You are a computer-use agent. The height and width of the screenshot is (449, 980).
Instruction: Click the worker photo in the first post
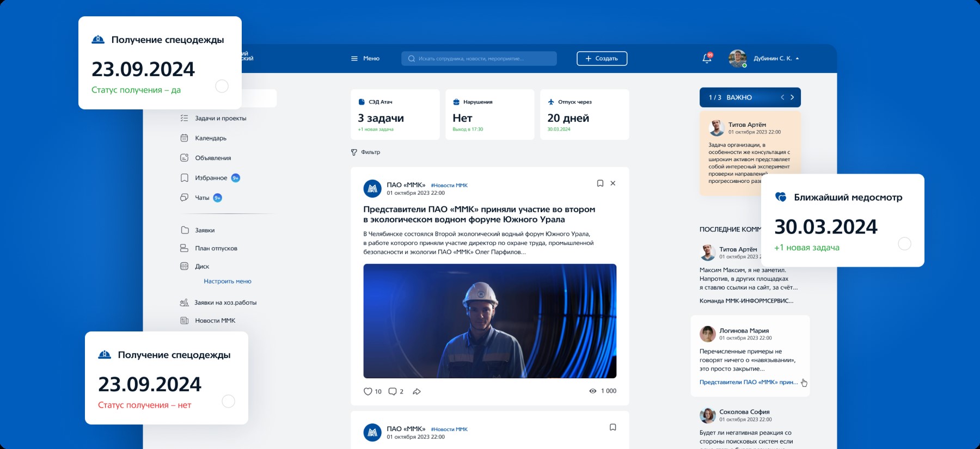[x=490, y=321]
